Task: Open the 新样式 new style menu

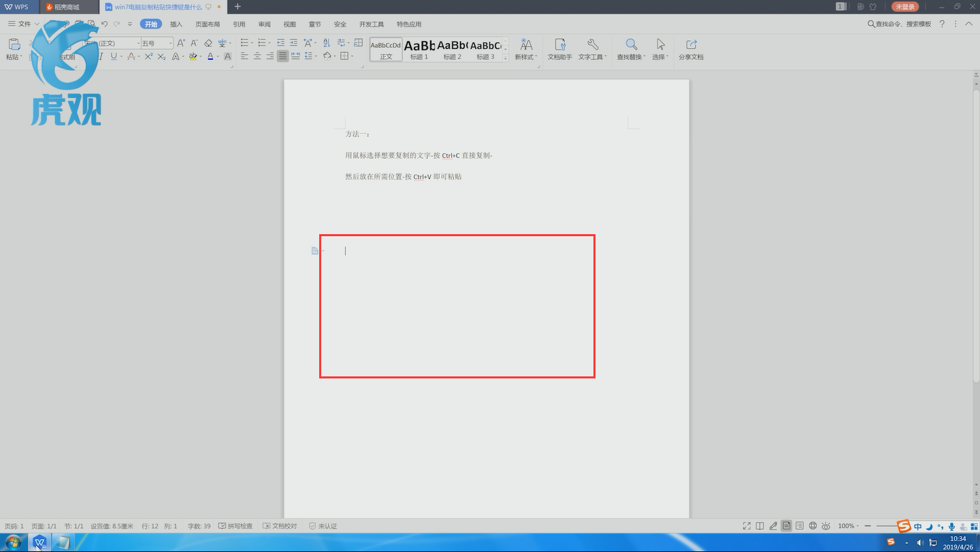Action: (526, 49)
